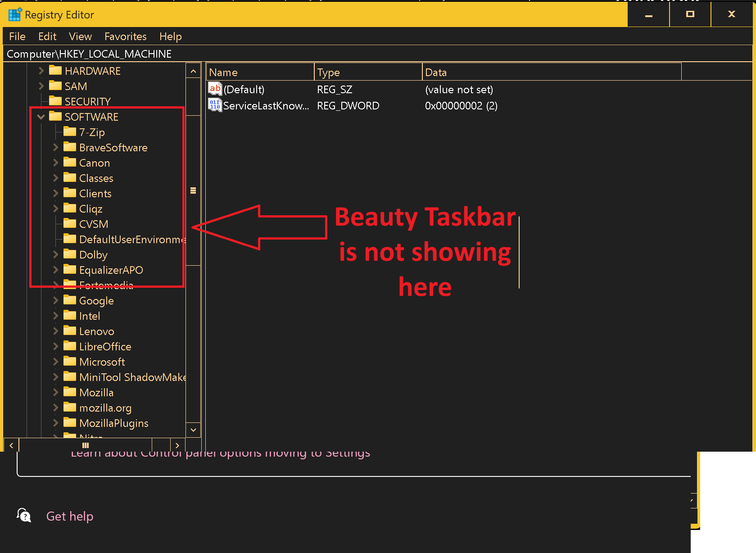
Task: Click the Registry Editor app icon in title bar
Action: [x=15, y=14]
